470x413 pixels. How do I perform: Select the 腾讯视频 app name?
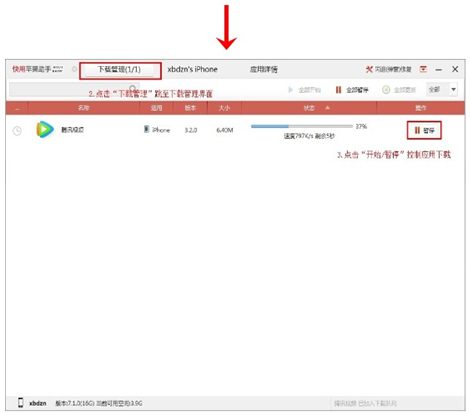[x=73, y=130]
